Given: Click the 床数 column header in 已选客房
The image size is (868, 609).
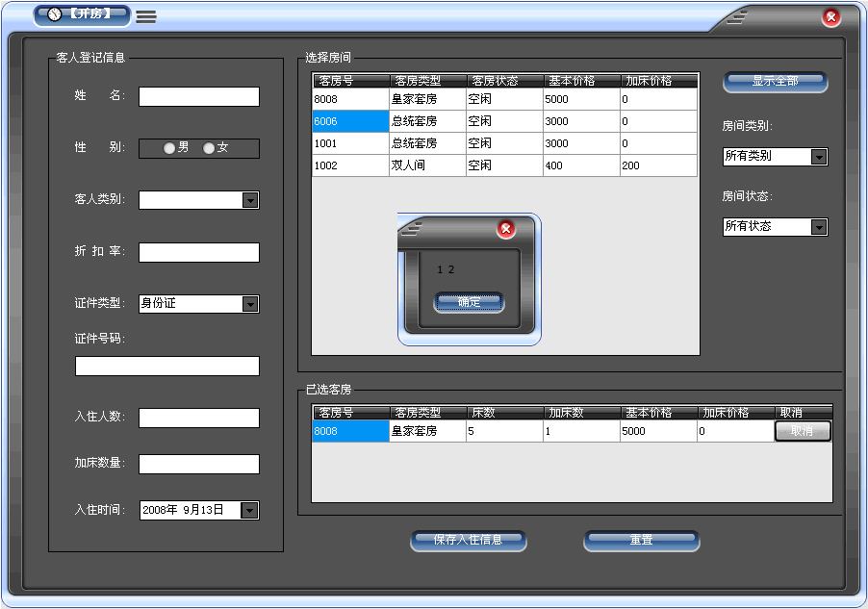Looking at the screenshot, I should point(505,413).
